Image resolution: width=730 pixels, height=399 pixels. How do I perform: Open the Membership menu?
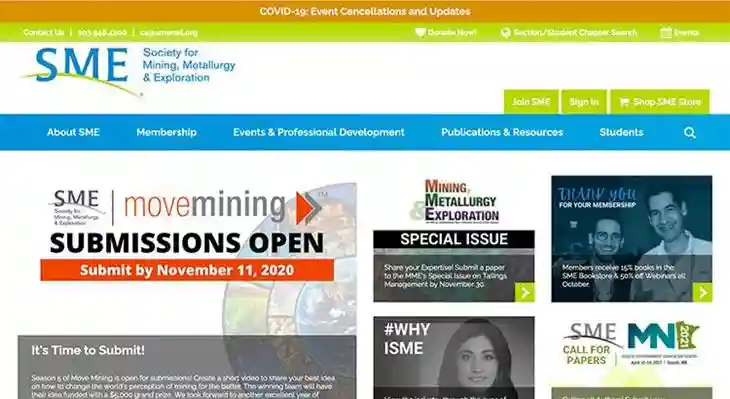tap(167, 132)
